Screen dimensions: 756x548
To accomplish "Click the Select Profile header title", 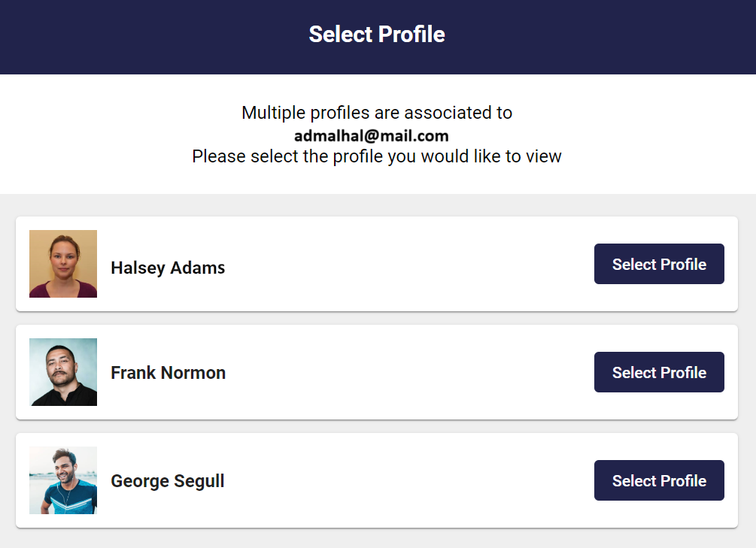I will pos(377,35).
